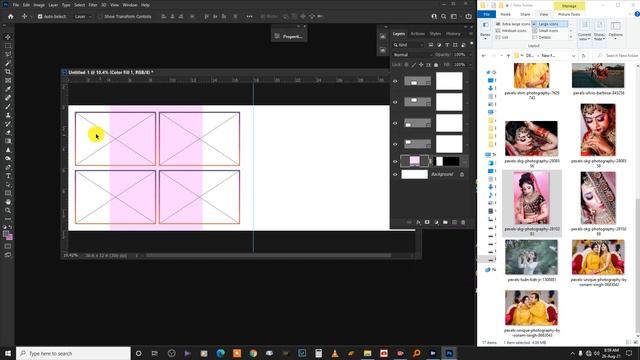Click Options button in Explorer ribbon
Viewport: 640px width, 360px height.
616,30
